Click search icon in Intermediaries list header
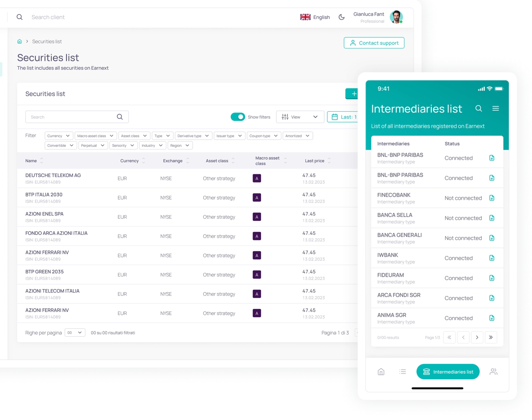The width and height of the screenshot is (532, 420). coord(478,109)
